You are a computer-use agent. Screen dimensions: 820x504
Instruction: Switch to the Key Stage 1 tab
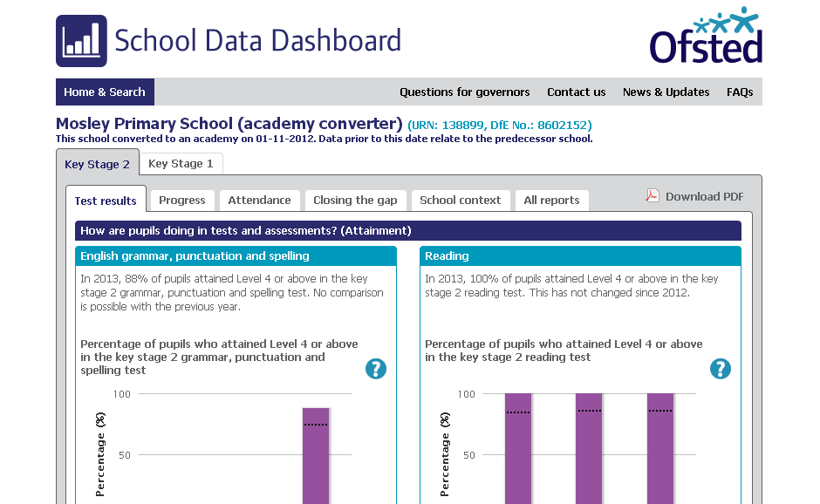pos(181,164)
